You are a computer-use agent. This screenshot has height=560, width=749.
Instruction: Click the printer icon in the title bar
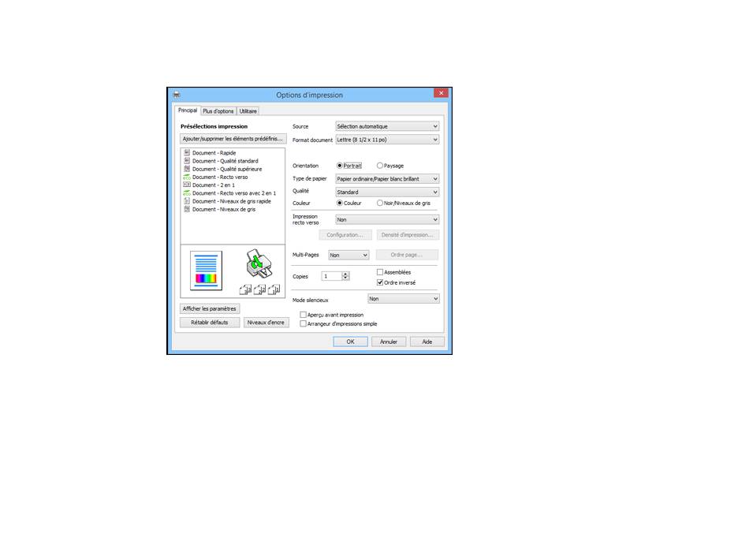(x=177, y=95)
